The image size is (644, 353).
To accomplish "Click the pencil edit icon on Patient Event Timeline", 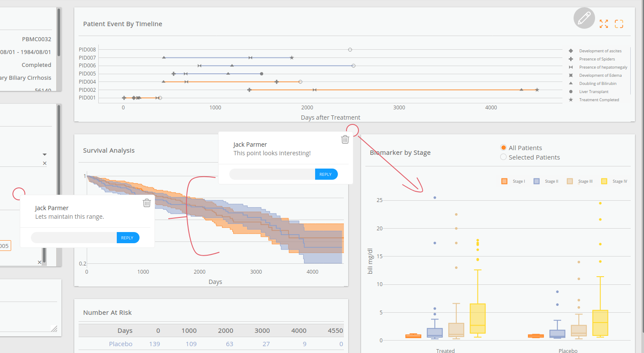I will coord(584,18).
